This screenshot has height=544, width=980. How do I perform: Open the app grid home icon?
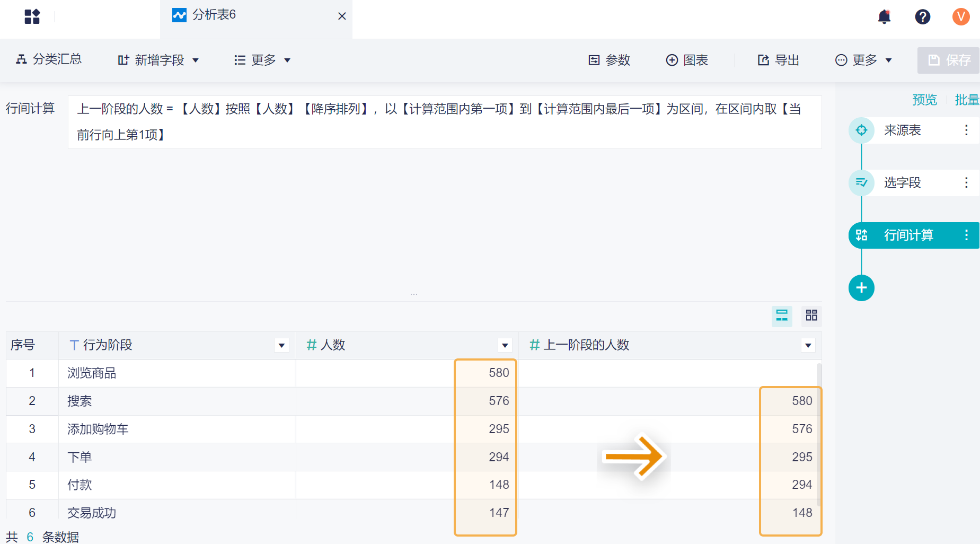tap(32, 16)
